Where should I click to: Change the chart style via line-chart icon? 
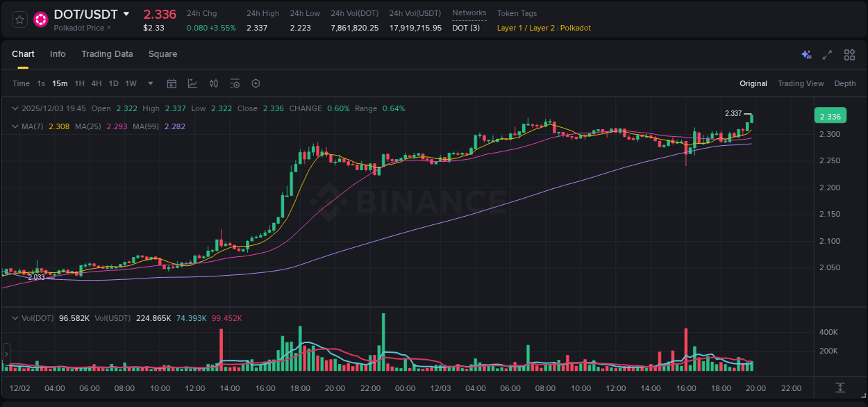[x=192, y=83]
